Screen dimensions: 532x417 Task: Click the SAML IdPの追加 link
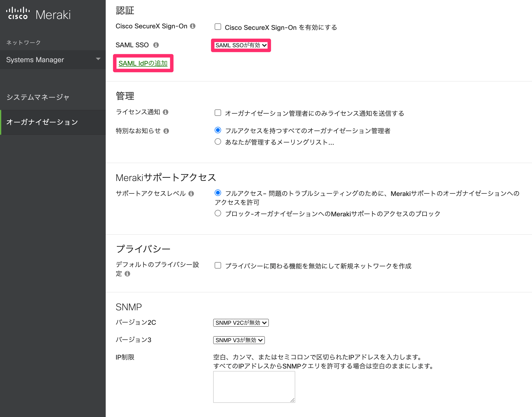click(143, 63)
